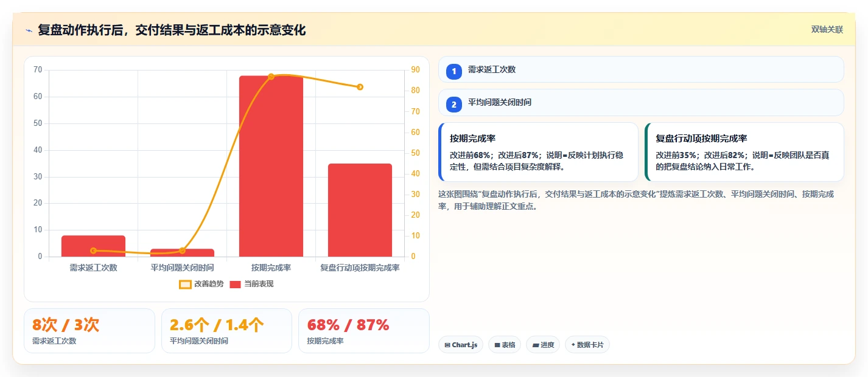Click the 双轴关联 label in header
The width and height of the screenshot is (868, 377).
click(x=827, y=30)
